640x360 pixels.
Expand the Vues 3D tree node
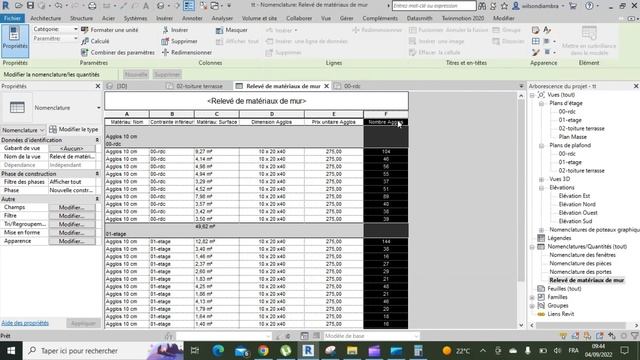coord(542,179)
